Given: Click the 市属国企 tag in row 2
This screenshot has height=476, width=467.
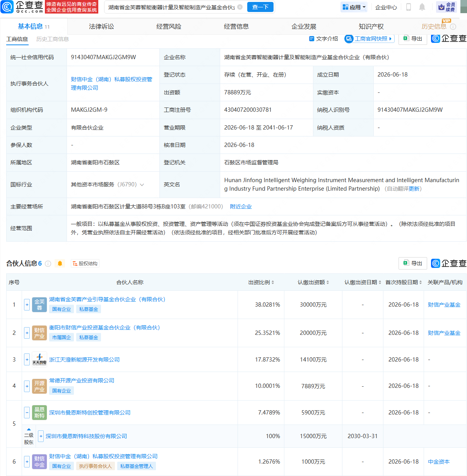Looking at the screenshot, I should pyautogui.click(x=62, y=338).
